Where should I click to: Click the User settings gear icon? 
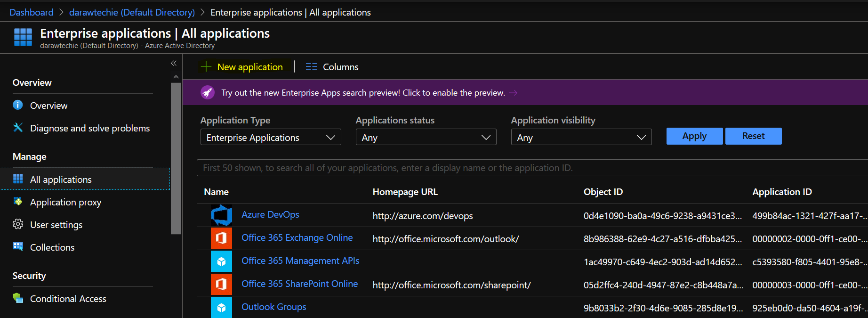coord(18,224)
